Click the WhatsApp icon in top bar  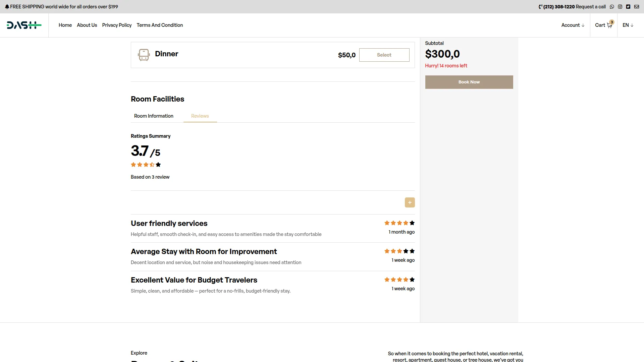612,7
